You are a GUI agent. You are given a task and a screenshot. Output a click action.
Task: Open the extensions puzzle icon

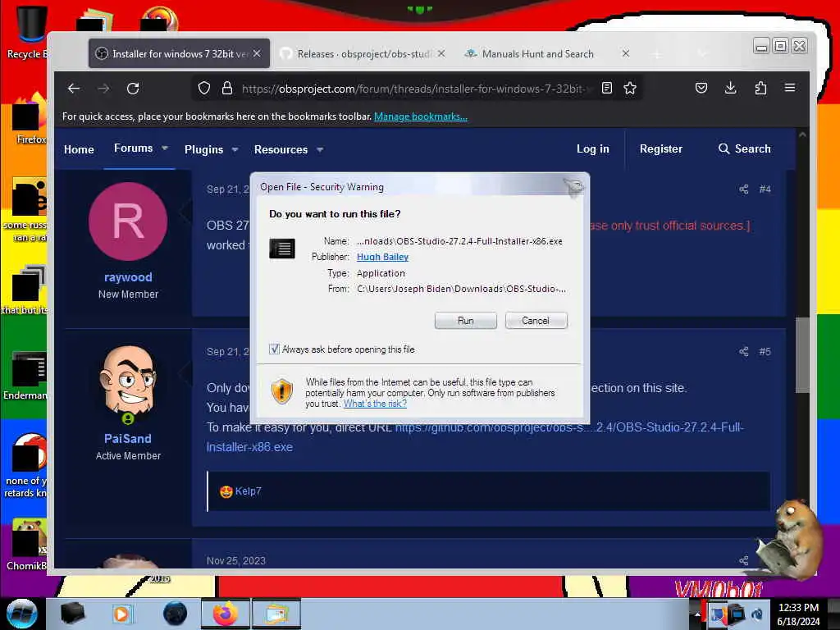pos(760,88)
